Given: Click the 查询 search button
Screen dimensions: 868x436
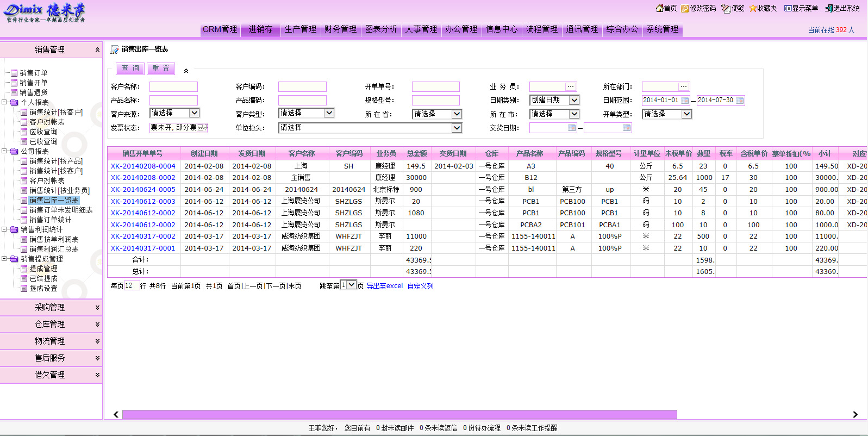Looking at the screenshot, I should 130,68.
